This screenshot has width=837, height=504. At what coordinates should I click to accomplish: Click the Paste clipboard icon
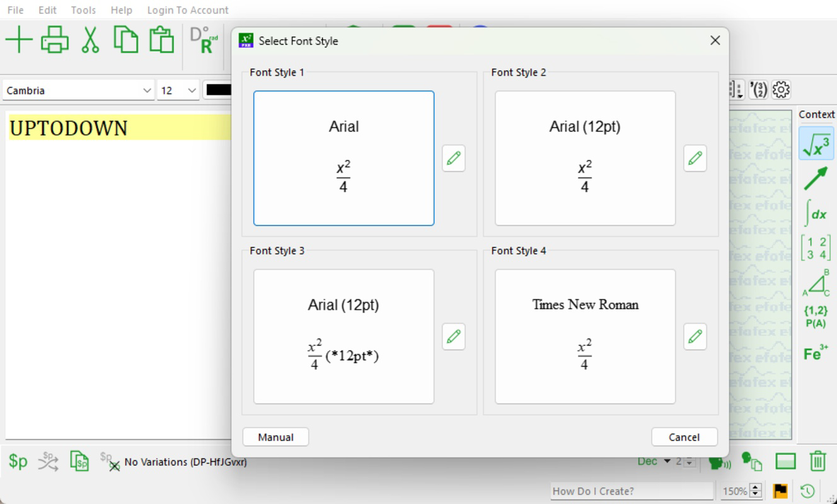[162, 39]
